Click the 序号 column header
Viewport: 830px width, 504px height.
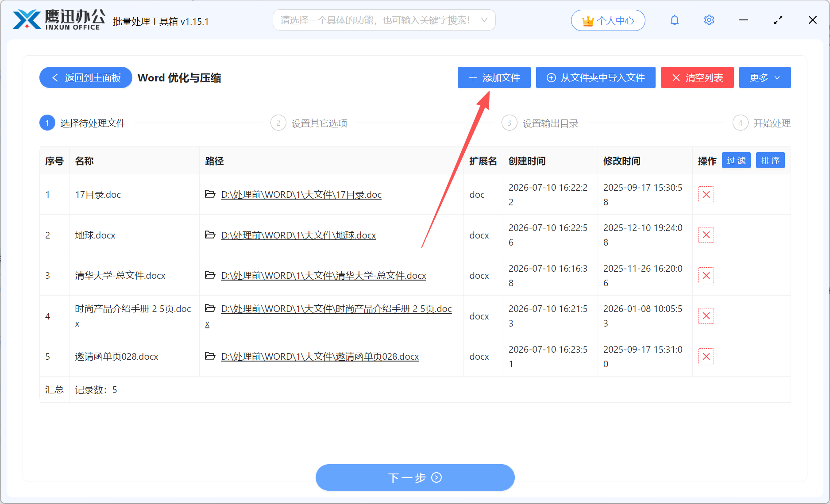(54, 161)
